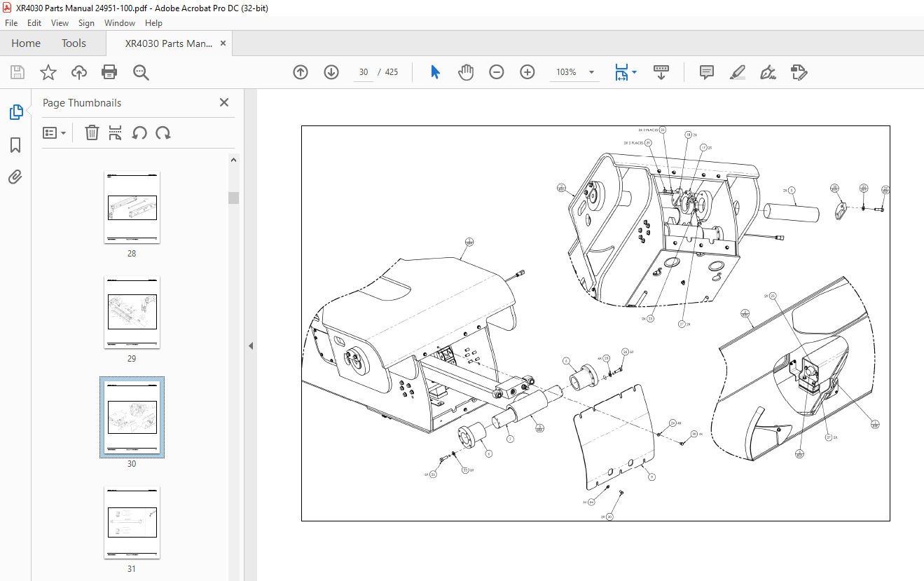Open Attachments paperclip pane
924x581 pixels.
[15, 177]
